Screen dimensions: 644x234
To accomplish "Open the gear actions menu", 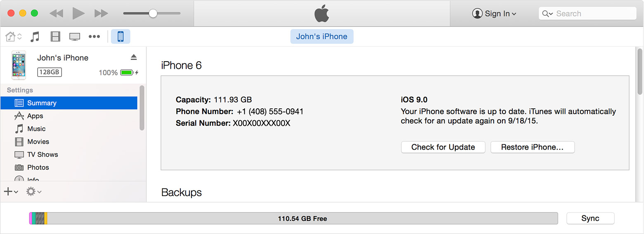I will (33, 191).
